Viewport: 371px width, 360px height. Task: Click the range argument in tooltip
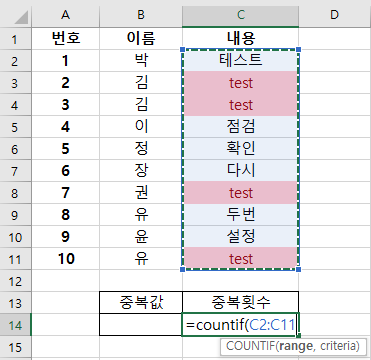(x=297, y=347)
